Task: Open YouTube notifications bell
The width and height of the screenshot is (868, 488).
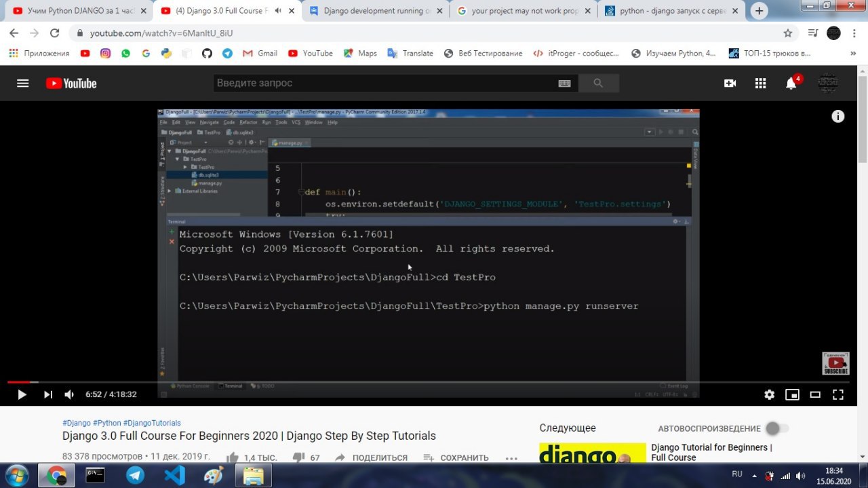Action: pyautogui.click(x=791, y=83)
